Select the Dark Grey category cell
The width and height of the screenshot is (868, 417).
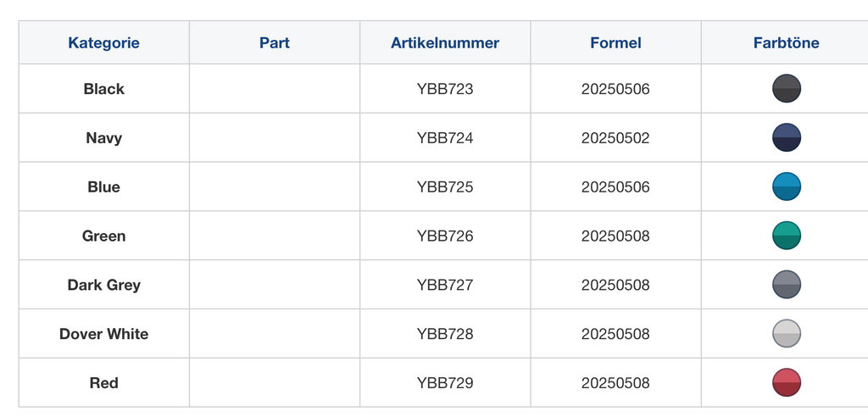click(104, 285)
